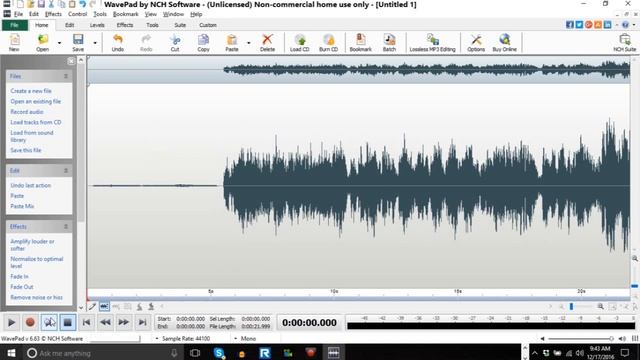Screen dimensions: 640x360
Task: Click the New file toolbar icon
Action: (x=14, y=42)
